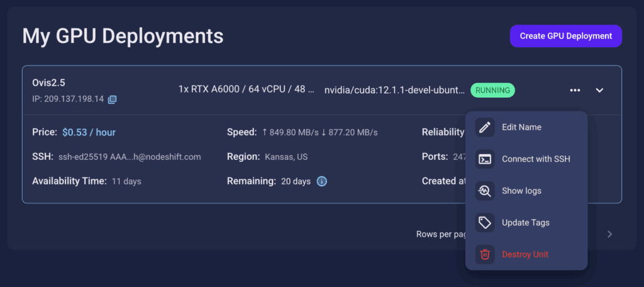
Task: Click the $0.53 / hour price link
Action: (x=89, y=132)
